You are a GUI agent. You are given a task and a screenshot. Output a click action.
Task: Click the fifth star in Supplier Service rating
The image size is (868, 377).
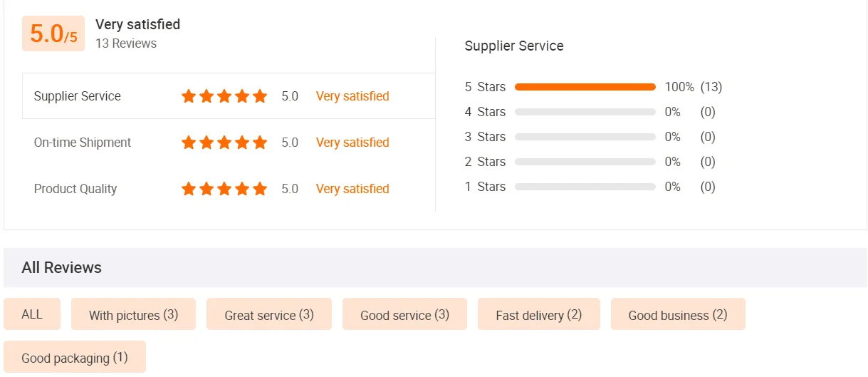click(x=260, y=96)
